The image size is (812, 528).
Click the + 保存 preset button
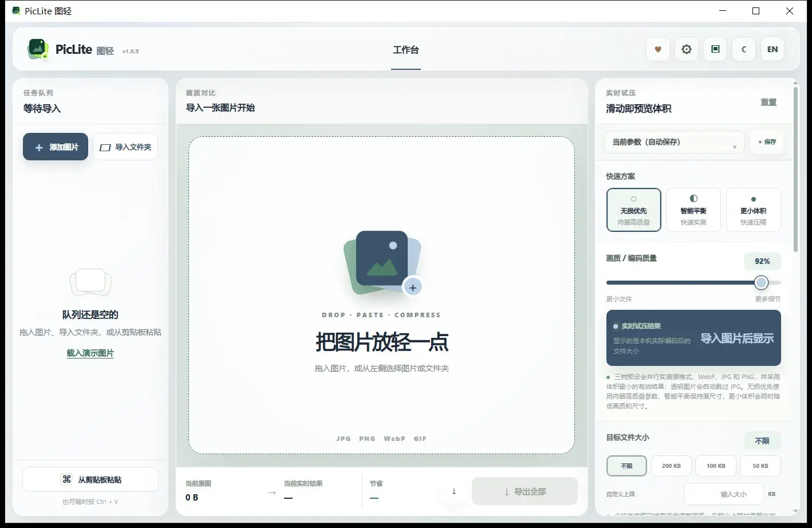click(767, 142)
